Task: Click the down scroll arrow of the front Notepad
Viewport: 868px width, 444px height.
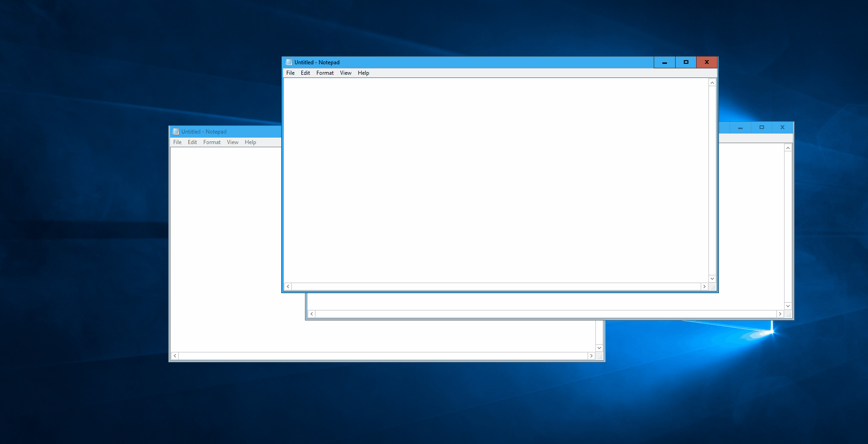Action: (x=712, y=279)
